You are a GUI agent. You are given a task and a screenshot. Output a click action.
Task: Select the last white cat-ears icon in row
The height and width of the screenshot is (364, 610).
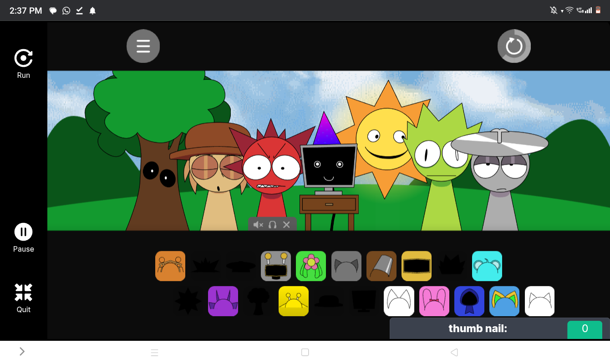coord(540,301)
